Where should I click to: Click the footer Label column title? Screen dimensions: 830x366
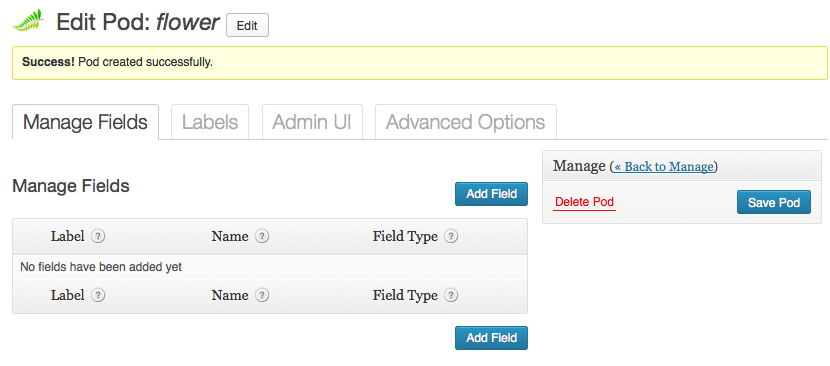pyautogui.click(x=68, y=295)
